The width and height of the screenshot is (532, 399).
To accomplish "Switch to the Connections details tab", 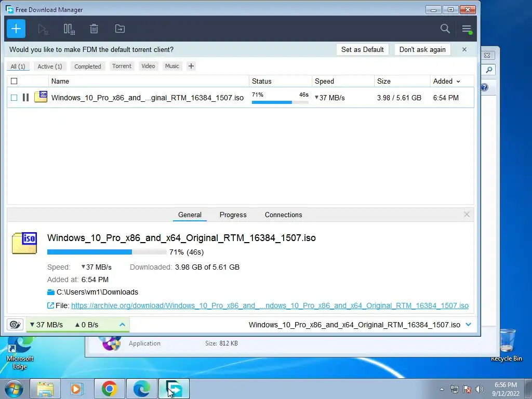I will point(283,215).
